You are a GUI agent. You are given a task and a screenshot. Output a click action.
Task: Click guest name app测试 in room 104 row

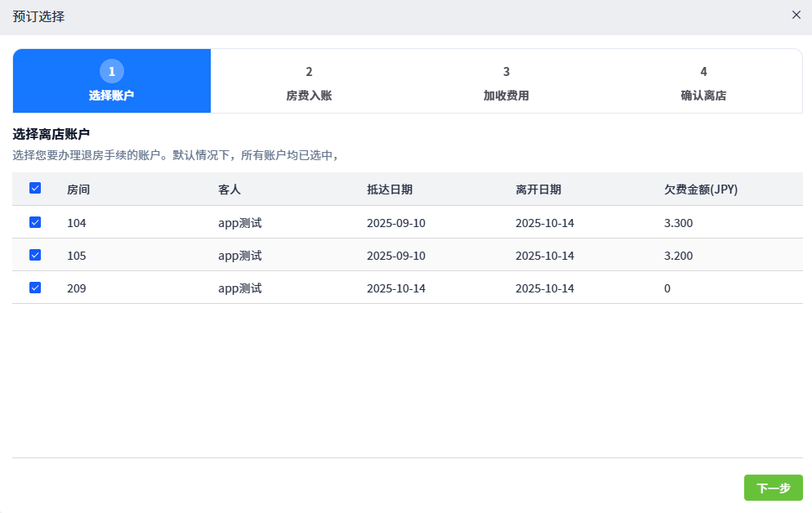239,223
